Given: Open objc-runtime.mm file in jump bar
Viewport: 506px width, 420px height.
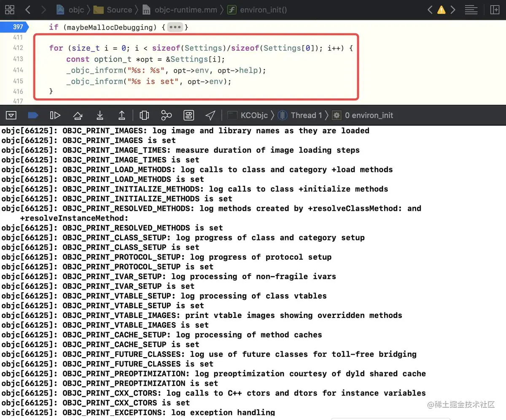Looking at the screenshot, I should pyautogui.click(x=180, y=9).
